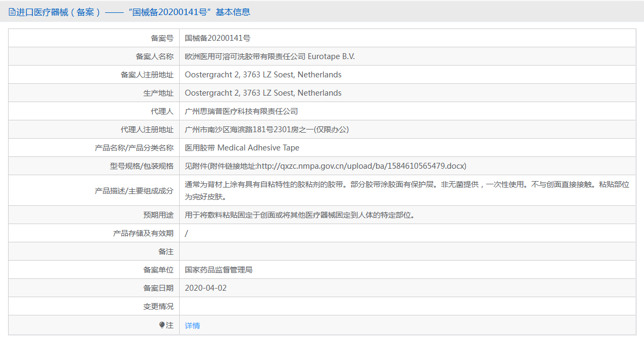Select company name Eurotape B.V. value
Image resolution: width=644 pixels, height=338 pixels.
click(270, 56)
